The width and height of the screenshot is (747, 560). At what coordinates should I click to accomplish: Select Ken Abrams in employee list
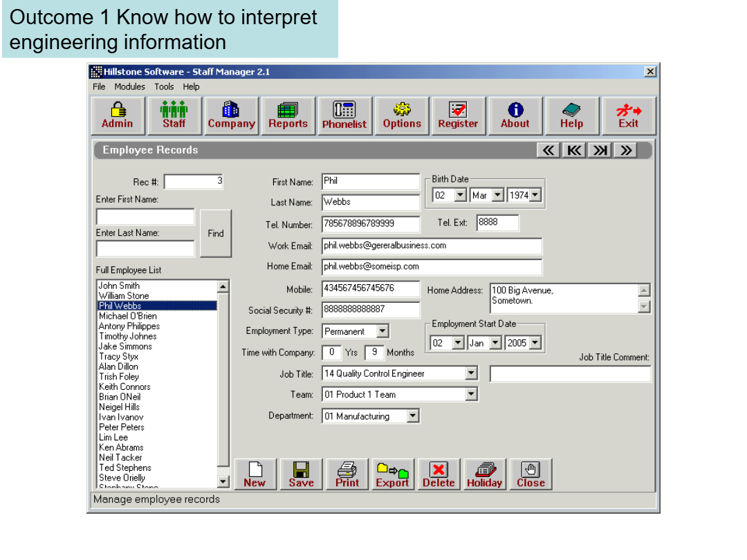pyautogui.click(x=157, y=447)
